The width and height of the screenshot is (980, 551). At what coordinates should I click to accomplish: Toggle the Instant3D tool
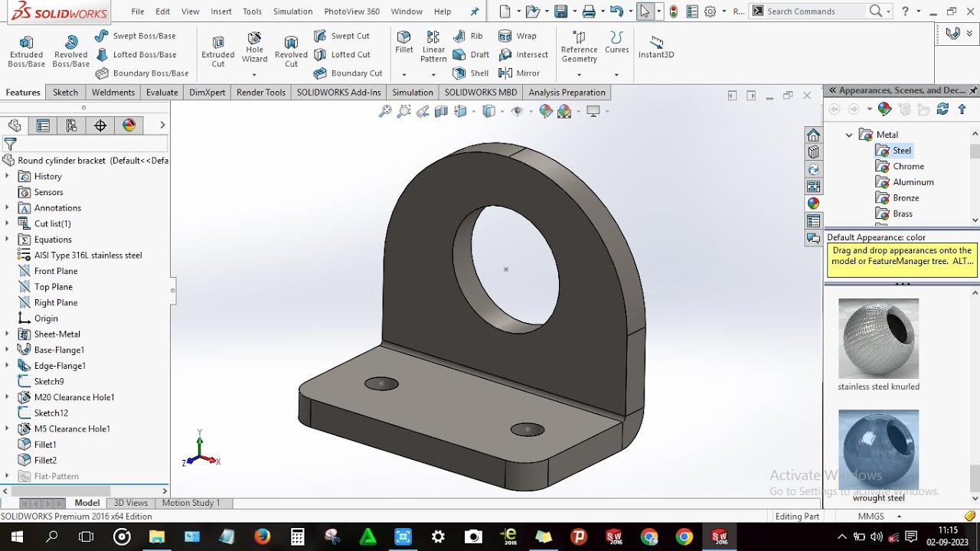[656, 47]
